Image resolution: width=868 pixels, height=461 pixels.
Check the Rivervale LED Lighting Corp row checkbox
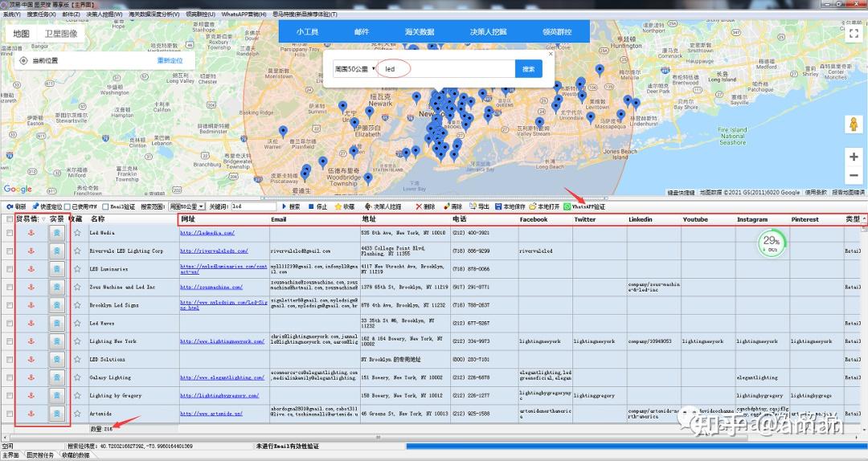10,251
